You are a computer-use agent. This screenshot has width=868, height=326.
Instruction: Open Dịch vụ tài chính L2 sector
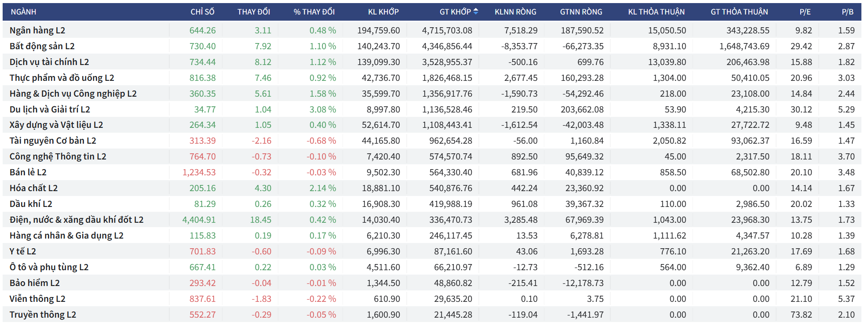point(49,62)
